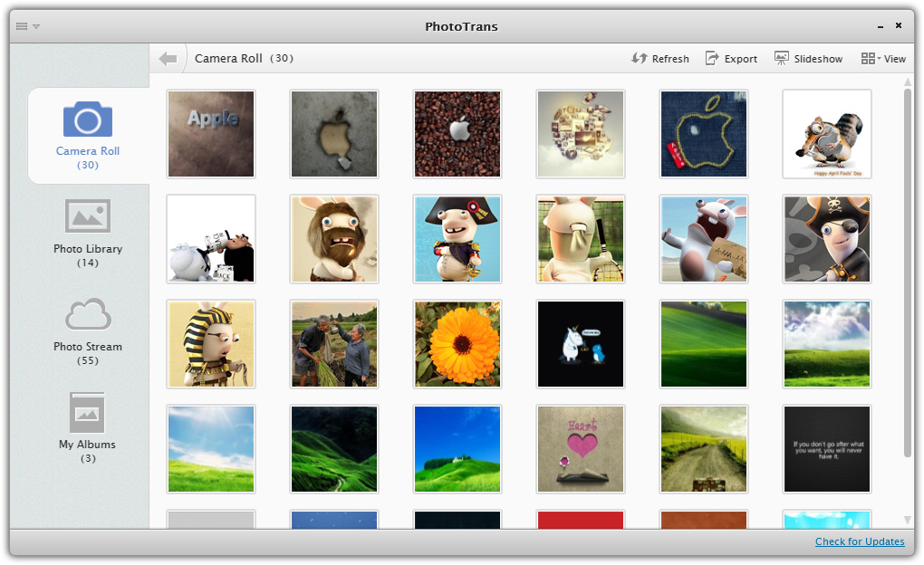924x565 pixels.
Task: Open the Camera Roll section camera icon
Action: [88, 120]
